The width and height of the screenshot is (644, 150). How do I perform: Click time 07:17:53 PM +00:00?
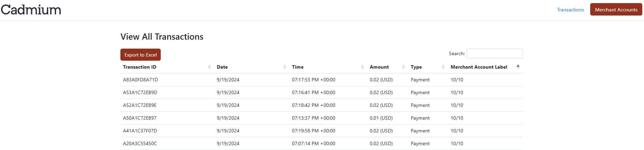click(x=314, y=80)
